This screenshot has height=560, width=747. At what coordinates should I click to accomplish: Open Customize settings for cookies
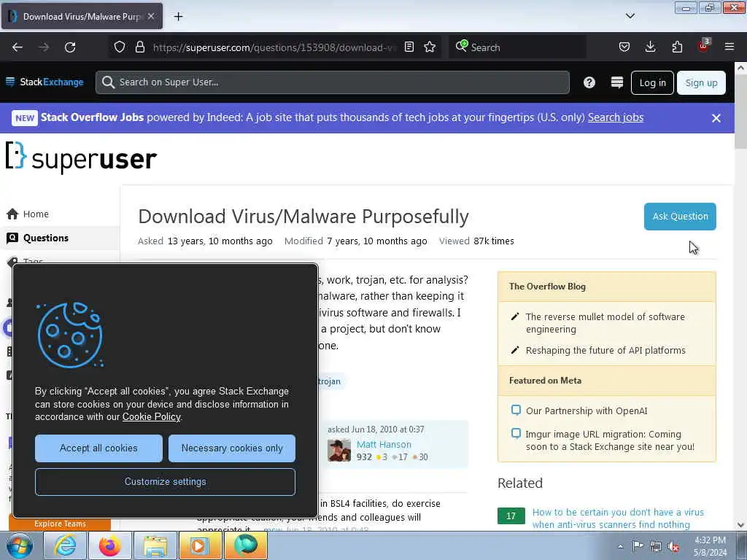[x=166, y=481]
